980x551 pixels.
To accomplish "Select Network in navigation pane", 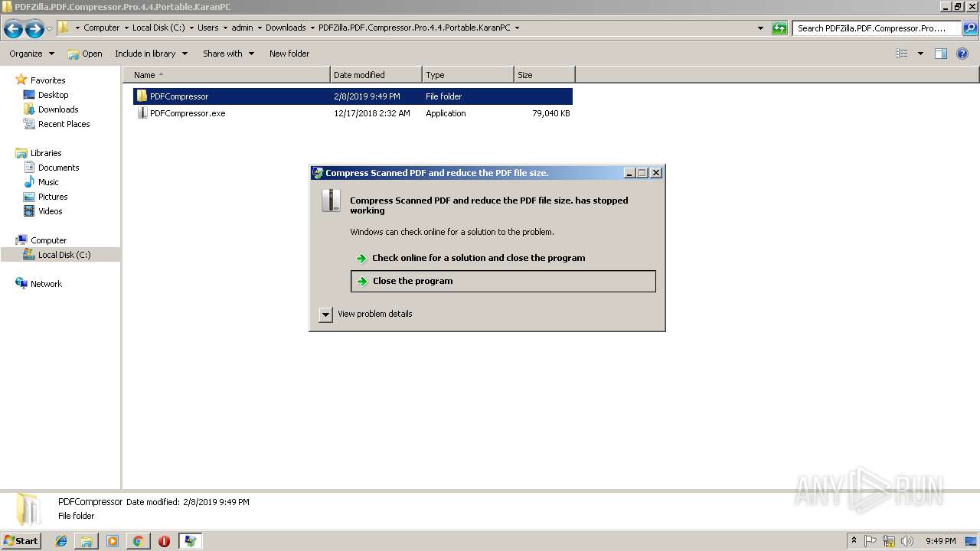I will click(x=46, y=284).
